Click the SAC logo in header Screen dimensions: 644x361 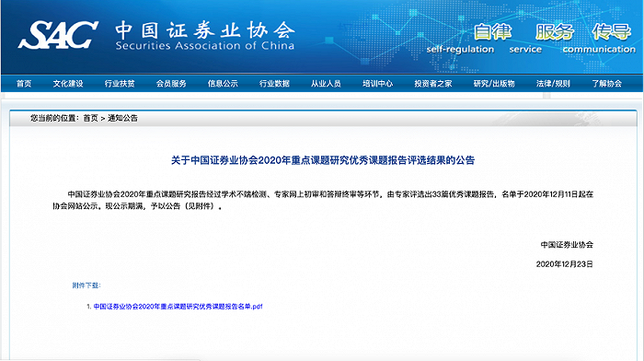(58, 35)
